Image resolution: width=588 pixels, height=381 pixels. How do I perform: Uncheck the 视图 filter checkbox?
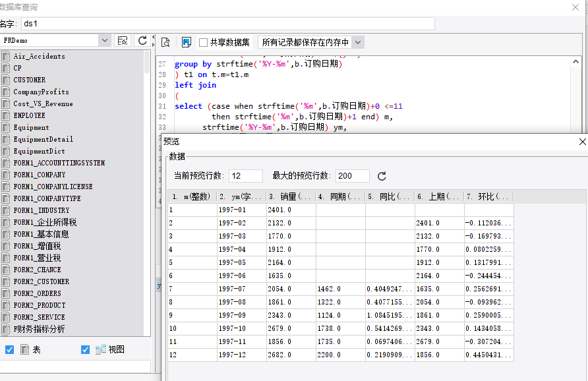coord(86,349)
